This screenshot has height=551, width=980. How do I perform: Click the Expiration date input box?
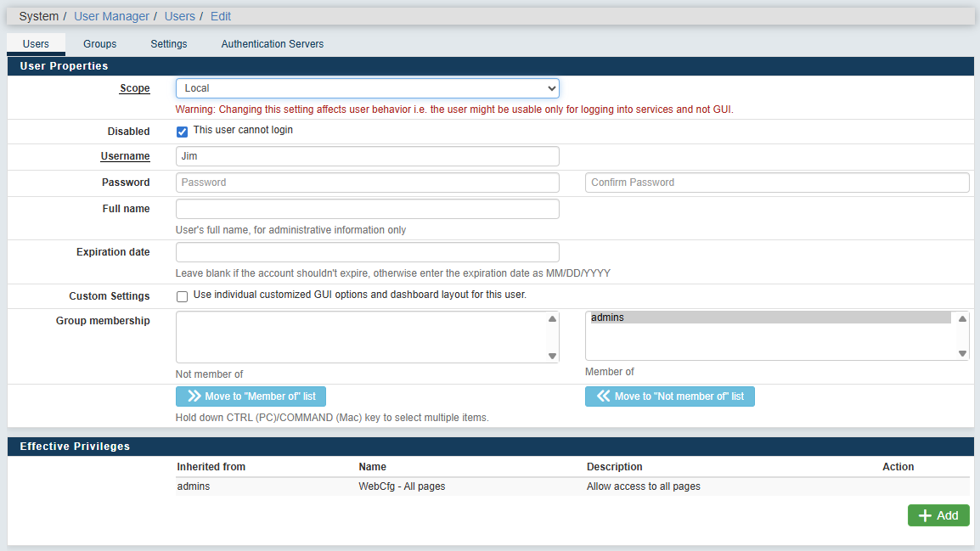[367, 252]
